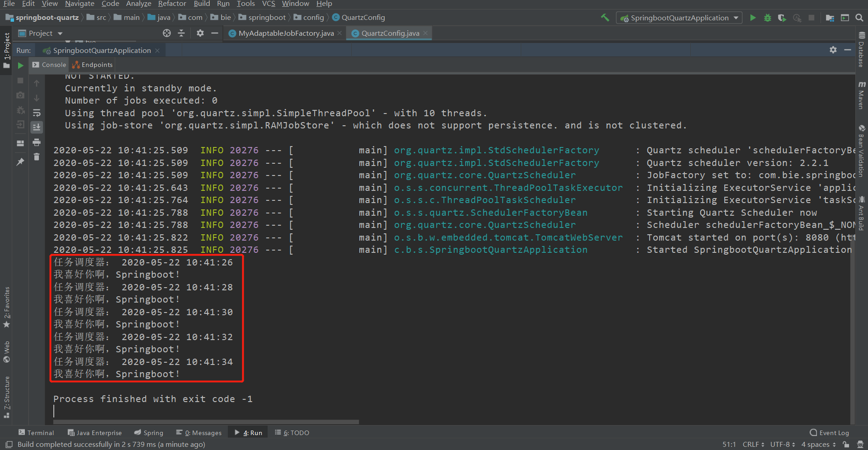Click the Build hammer icon
Image resolution: width=868 pixels, height=450 pixels.
pyautogui.click(x=605, y=18)
